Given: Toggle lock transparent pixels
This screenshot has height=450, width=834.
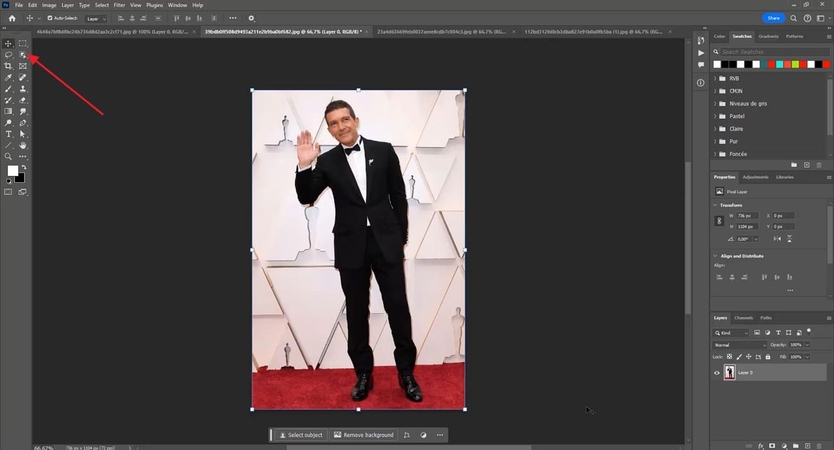Looking at the screenshot, I should click(x=729, y=357).
